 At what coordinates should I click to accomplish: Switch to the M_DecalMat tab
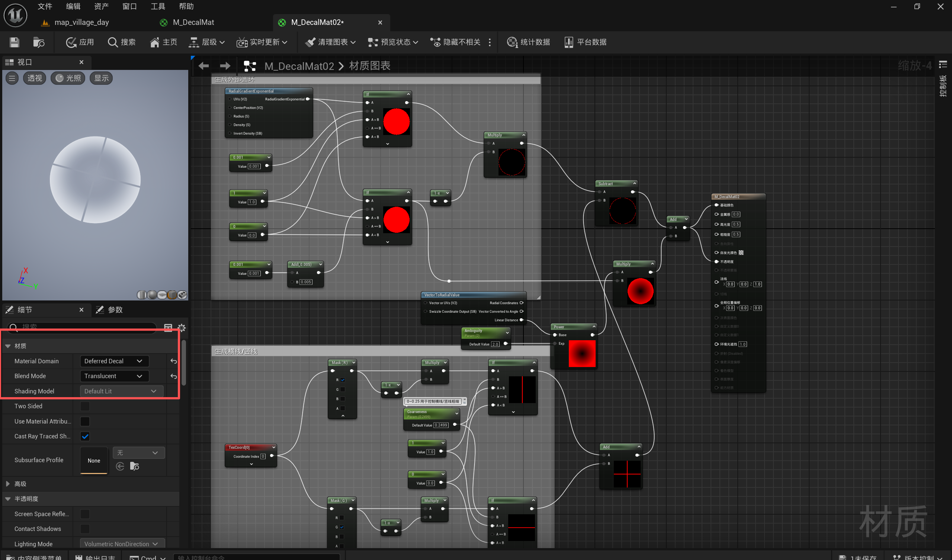pyautogui.click(x=193, y=22)
